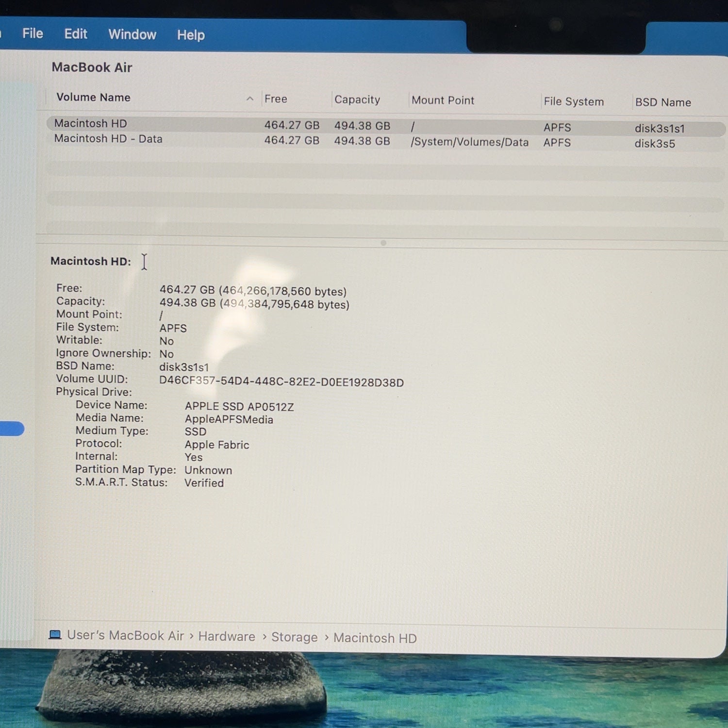This screenshot has height=728, width=728.
Task: Click the disk3s1s1 BSD name cell
Action: [x=660, y=129]
